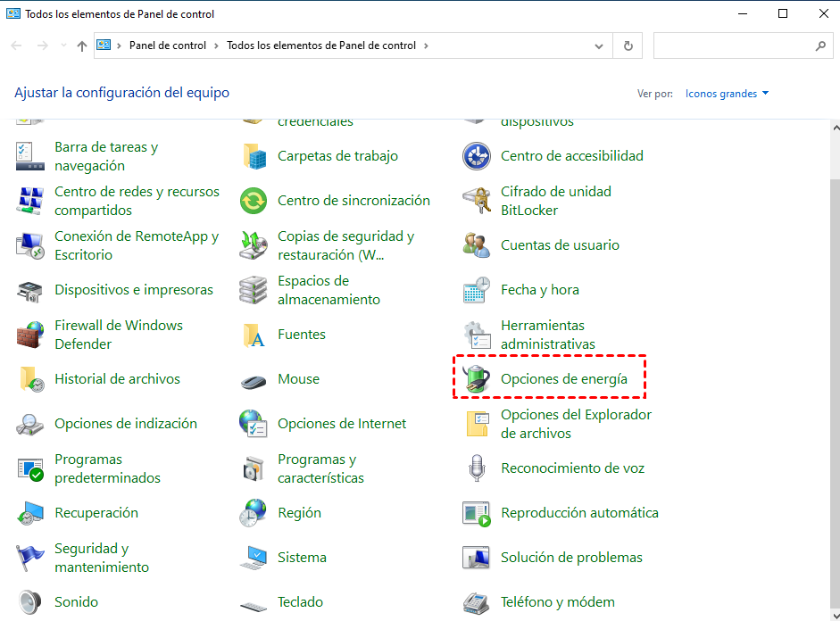Click the refresh button beside the address bar
This screenshot has height=621, width=840.
628,46
